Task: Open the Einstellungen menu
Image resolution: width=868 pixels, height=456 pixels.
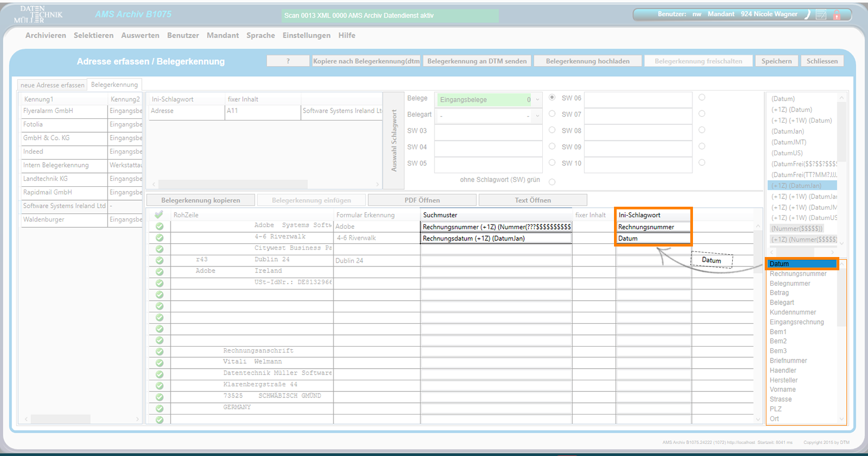Action: point(306,35)
